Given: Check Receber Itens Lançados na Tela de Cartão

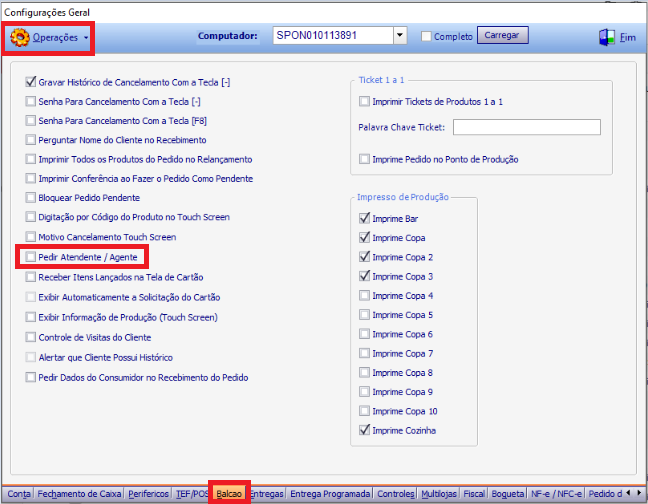Looking at the screenshot, I should (x=31, y=277).
